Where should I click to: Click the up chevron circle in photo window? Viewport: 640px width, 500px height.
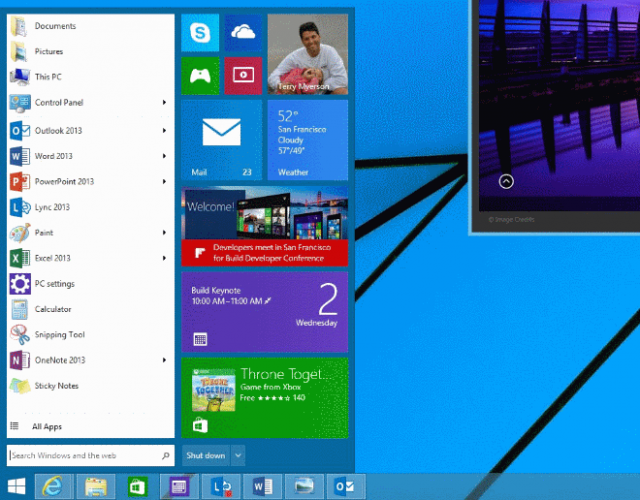pyautogui.click(x=506, y=181)
